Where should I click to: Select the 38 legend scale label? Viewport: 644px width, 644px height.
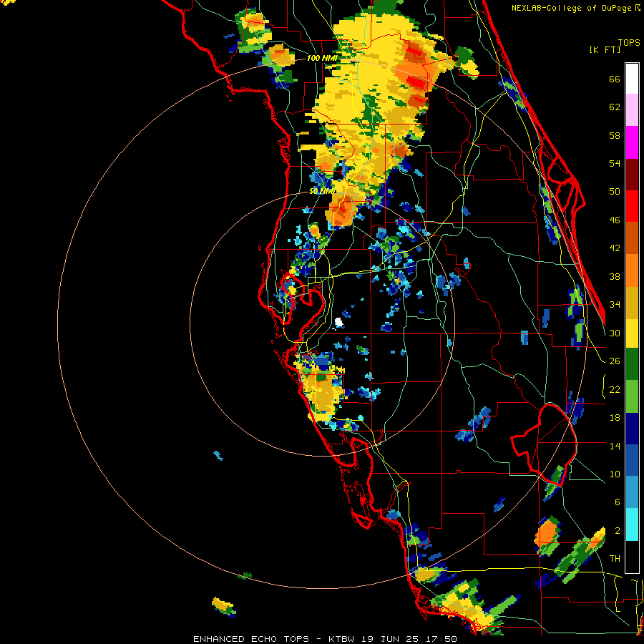pos(615,276)
